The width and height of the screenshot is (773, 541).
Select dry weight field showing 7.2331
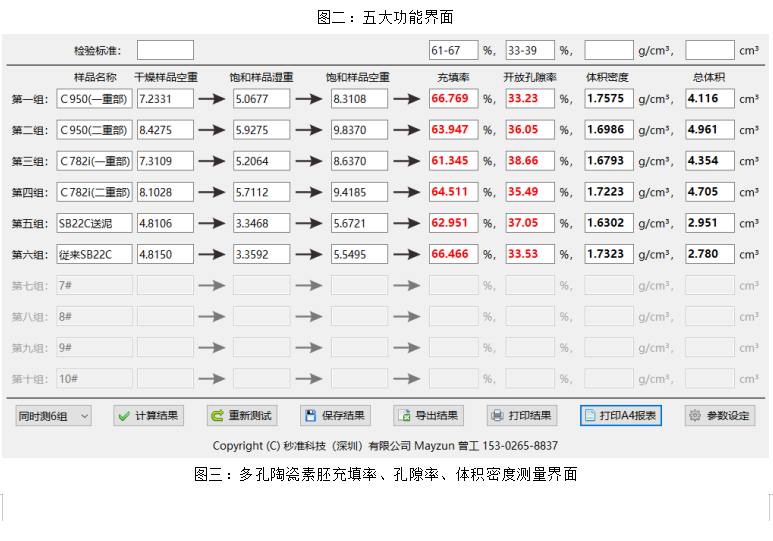click(x=165, y=99)
